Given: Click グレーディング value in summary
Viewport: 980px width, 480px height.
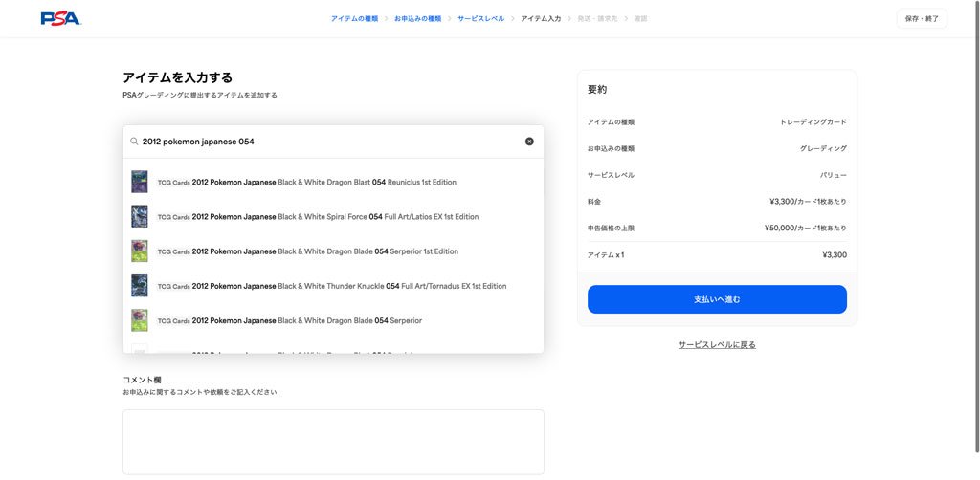Looking at the screenshot, I should pos(823,148).
